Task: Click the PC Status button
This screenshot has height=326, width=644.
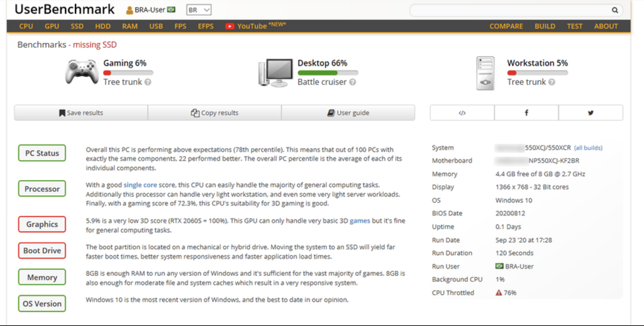Action: (x=42, y=153)
